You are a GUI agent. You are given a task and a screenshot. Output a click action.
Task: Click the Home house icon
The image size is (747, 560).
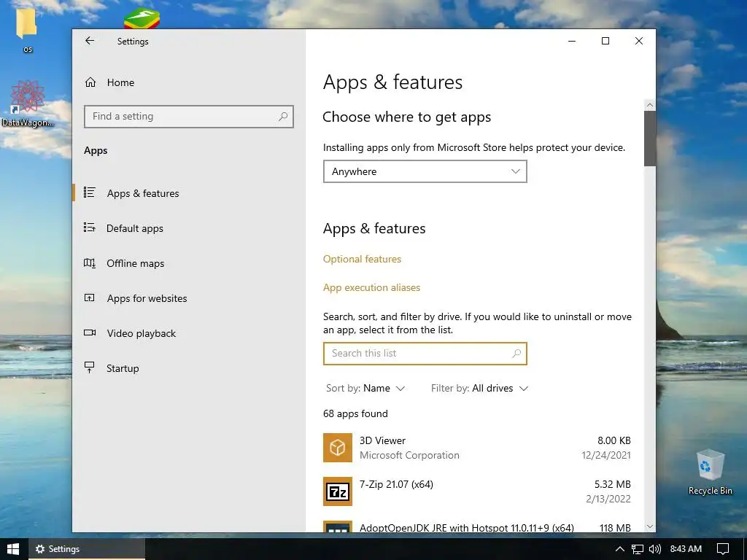point(90,82)
